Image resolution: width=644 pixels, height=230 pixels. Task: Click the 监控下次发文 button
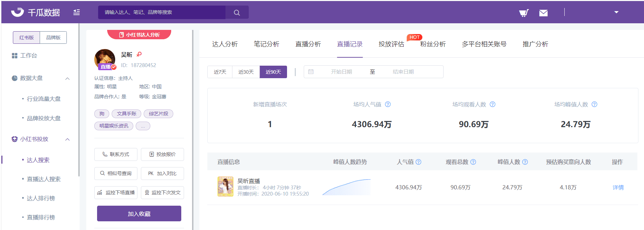click(162, 192)
